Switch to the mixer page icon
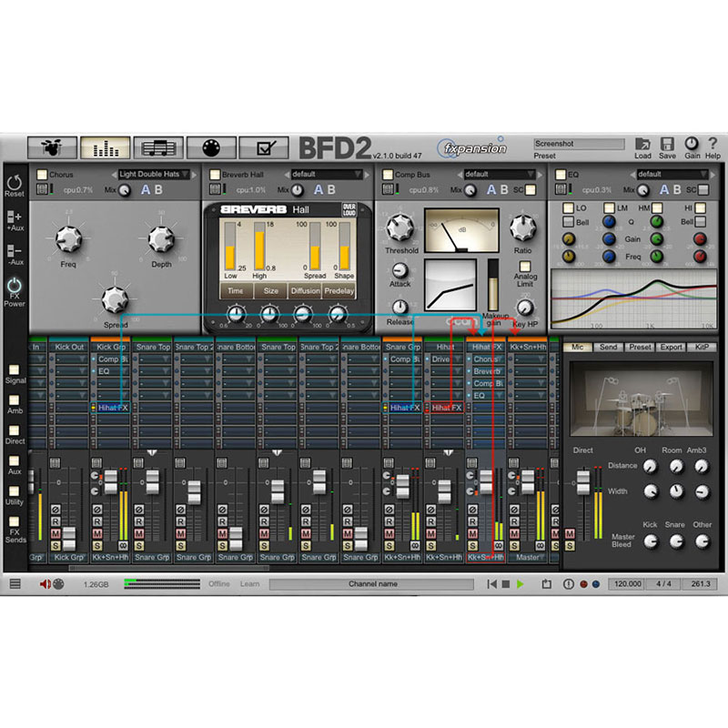Image resolution: width=728 pixels, height=728 pixels. point(105,147)
